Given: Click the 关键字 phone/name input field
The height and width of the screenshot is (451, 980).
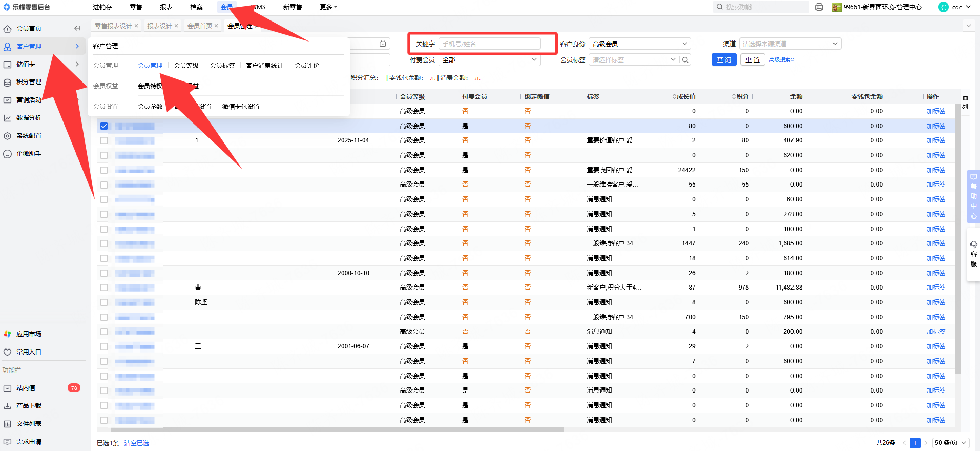Looking at the screenshot, I should [x=490, y=44].
